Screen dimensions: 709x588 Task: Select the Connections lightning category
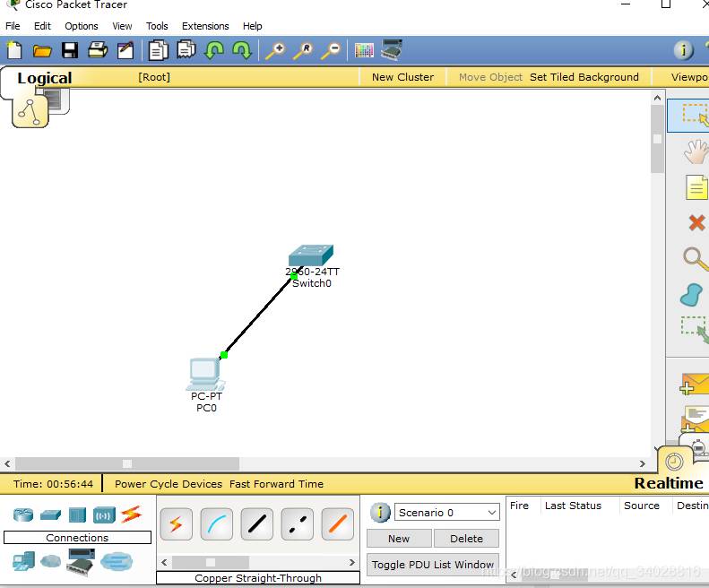(x=131, y=514)
